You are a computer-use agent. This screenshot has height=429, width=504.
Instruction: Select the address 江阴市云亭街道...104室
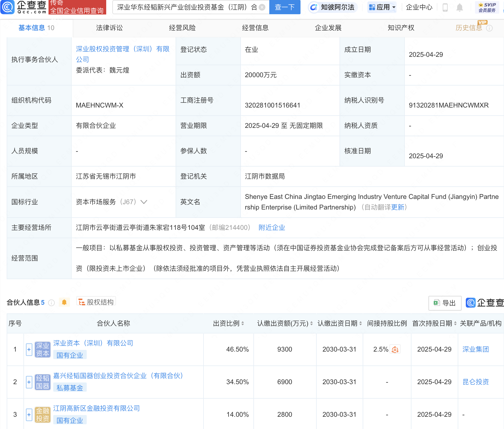click(x=140, y=228)
